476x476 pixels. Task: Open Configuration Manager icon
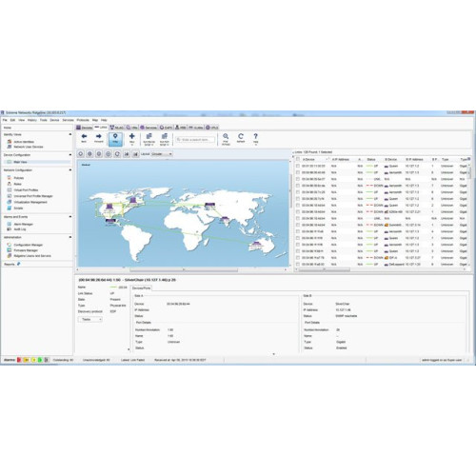tap(10, 245)
